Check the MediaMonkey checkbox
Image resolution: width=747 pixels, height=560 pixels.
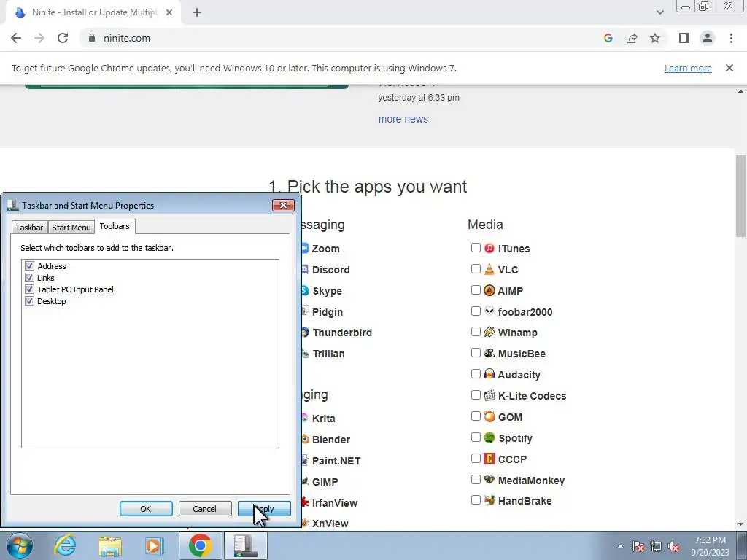tap(476, 479)
